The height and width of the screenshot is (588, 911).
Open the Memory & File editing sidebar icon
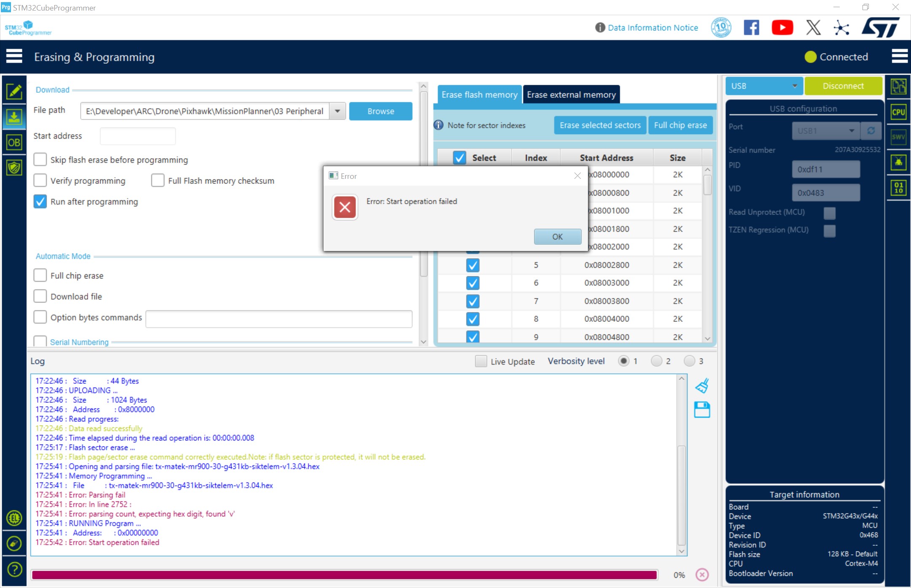pos(14,91)
